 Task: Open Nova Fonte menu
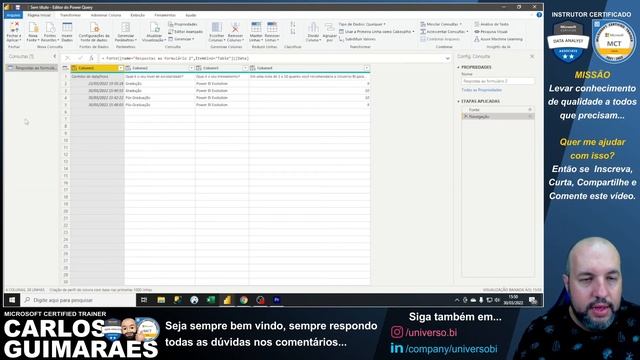(33, 32)
